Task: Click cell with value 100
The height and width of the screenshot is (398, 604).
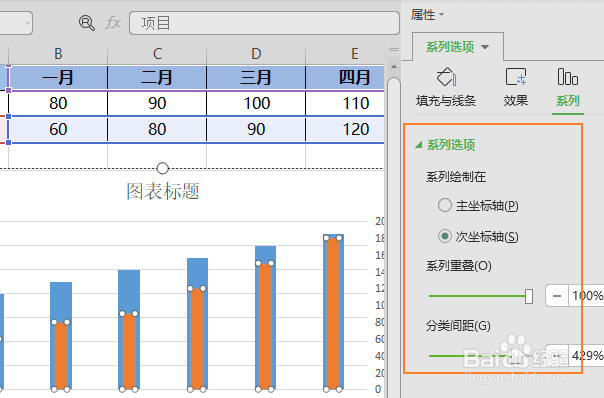Action: 256,103
